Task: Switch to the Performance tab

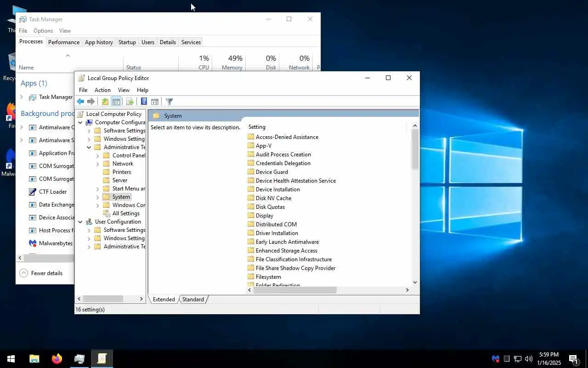Action: (x=64, y=42)
